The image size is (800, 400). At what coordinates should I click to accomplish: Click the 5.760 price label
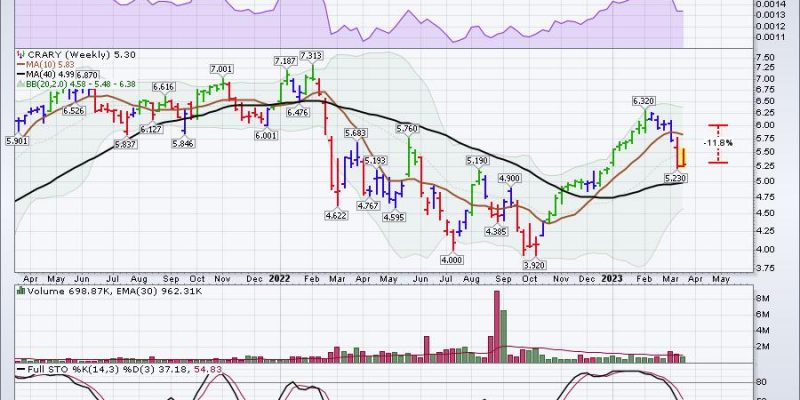(407, 129)
